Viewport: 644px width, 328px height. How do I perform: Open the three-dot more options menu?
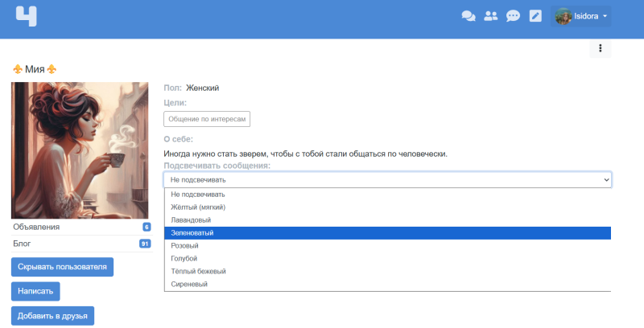coord(600,49)
